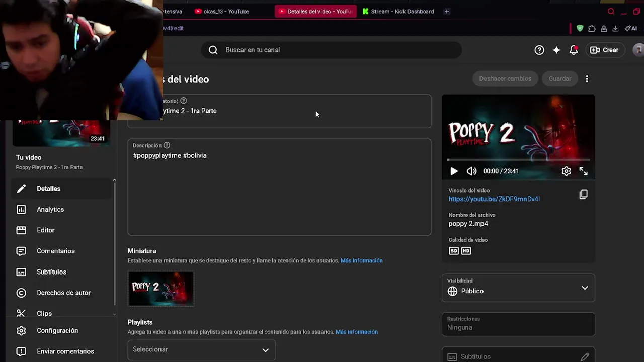The width and height of the screenshot is (644, 362).
Task: Open Analytics in the sidebar
Action: click(x=60, y=209)
